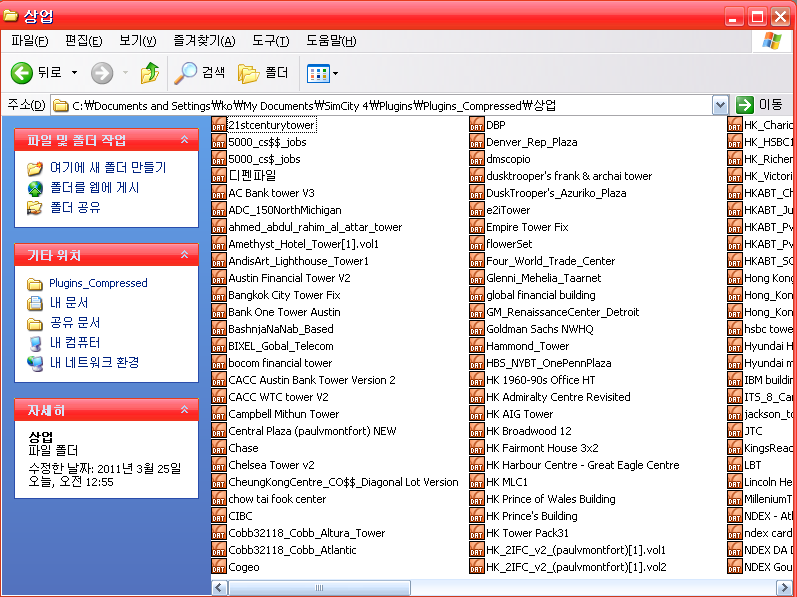
Task: Select the Cogeo DAT file icon
Action: pyautogui.click(x=219, y=567)
